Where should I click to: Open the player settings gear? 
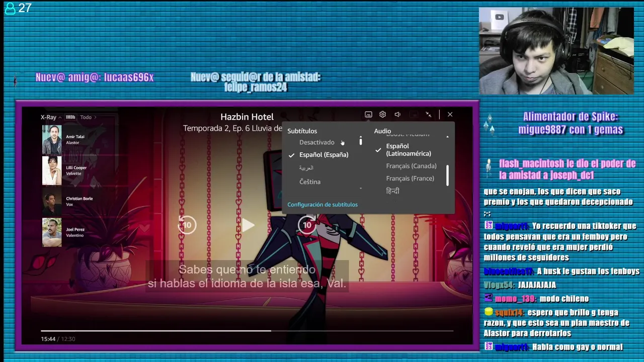click(382, 115)
